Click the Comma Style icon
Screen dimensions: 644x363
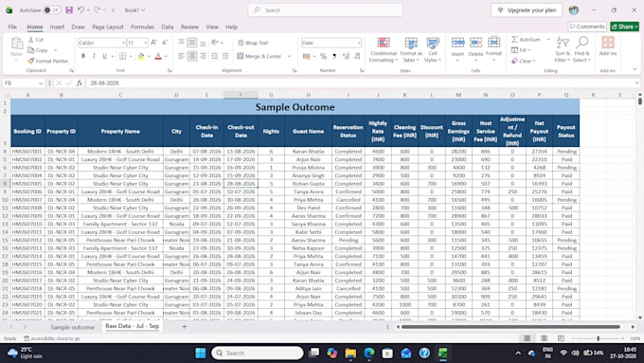(334, 56)
